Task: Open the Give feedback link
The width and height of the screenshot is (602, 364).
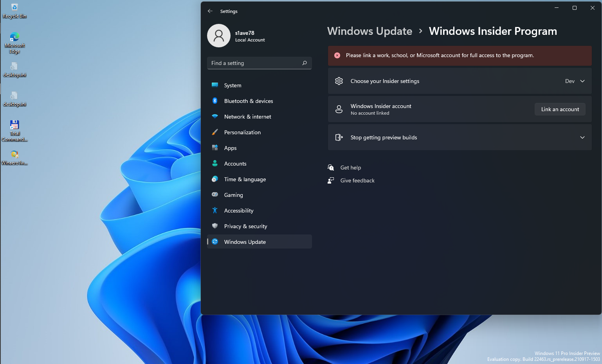Action: pyautogui.click(x=357, y=180)
